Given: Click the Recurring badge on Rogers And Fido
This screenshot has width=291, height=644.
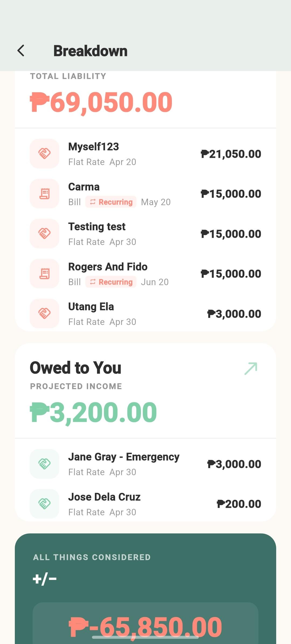Looking at the screenshot, I should click(111, 282).
